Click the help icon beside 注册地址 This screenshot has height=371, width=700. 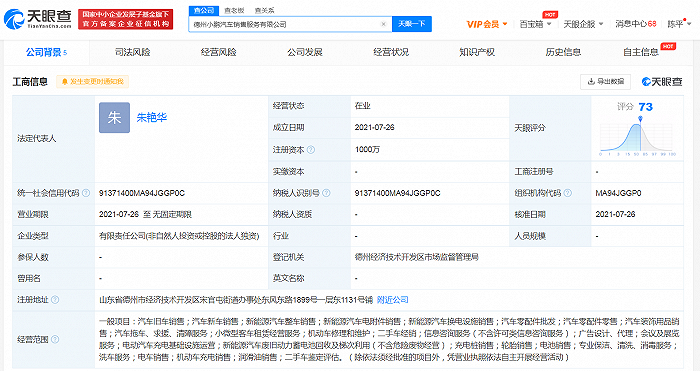pyautogui.click(x=55, y=300)
